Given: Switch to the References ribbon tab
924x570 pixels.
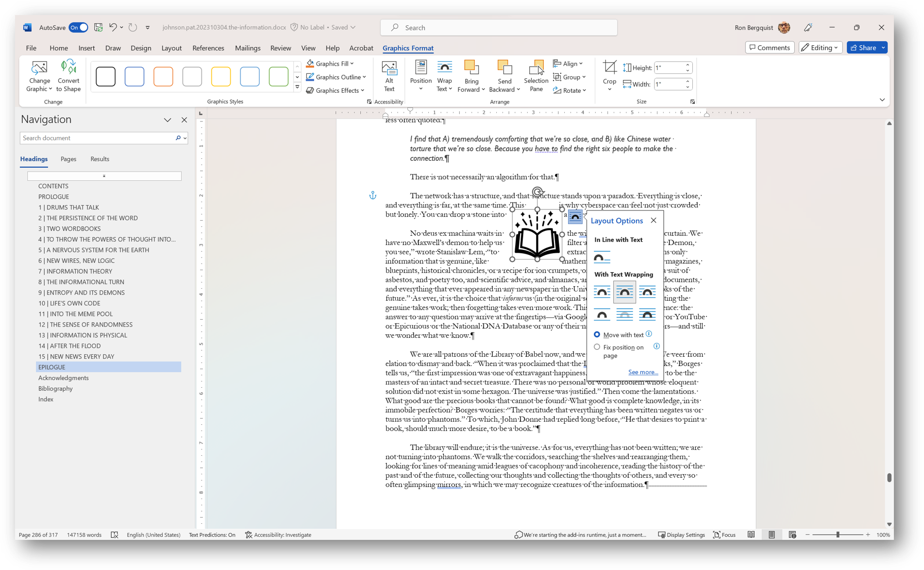Looking at the screenshot, I should point(208,48).
